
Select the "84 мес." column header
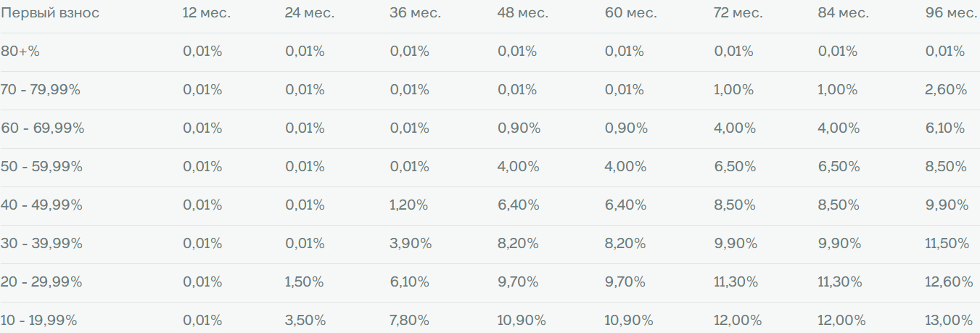[844, 13]
